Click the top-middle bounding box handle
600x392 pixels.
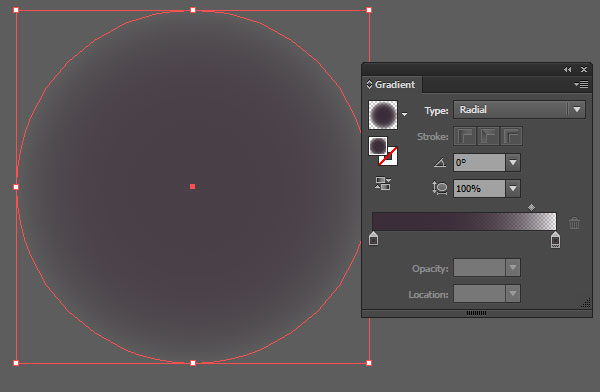point(193,10)
